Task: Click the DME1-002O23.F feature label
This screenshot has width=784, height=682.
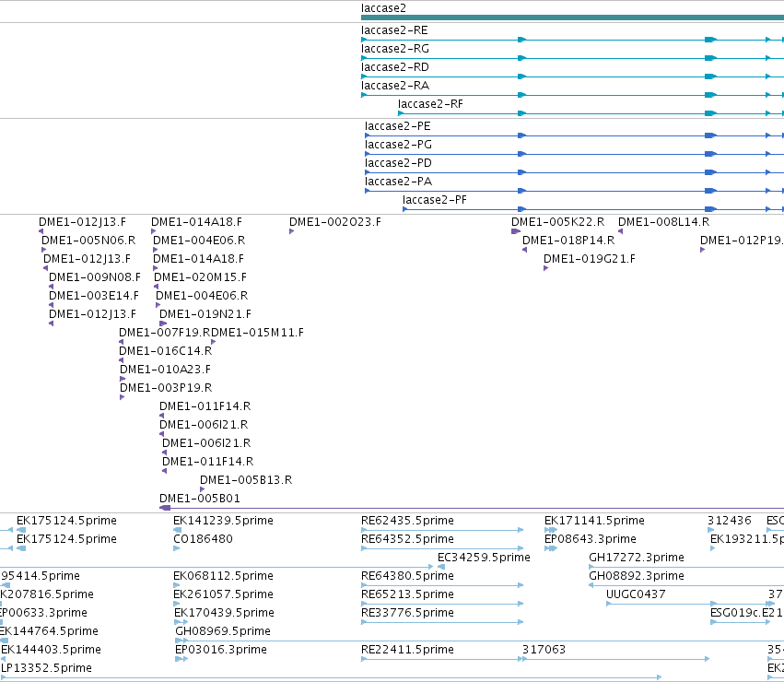Action: (x=335, y=222)
